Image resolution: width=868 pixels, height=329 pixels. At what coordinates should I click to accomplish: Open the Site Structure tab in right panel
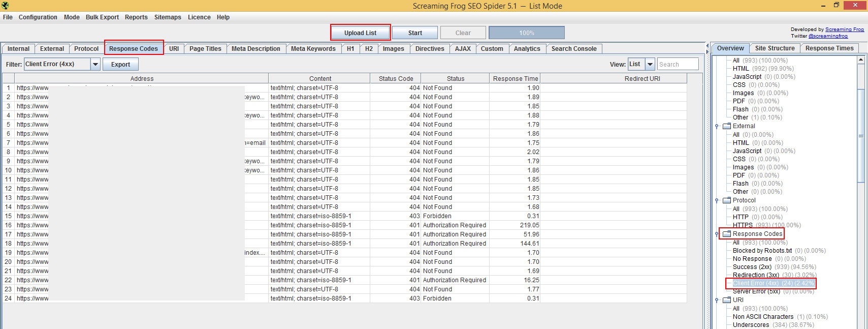tap(775, 48)
